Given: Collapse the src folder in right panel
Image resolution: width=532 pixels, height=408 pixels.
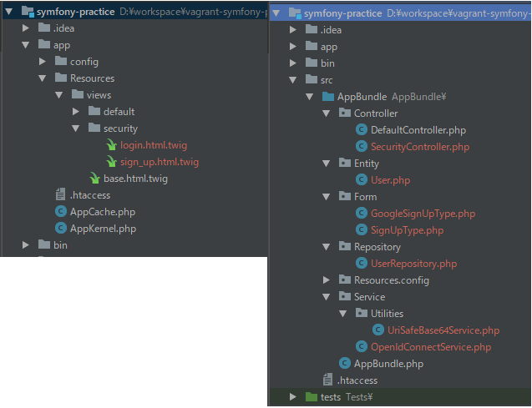Looking at the screenshot, I should pos(293,80).
